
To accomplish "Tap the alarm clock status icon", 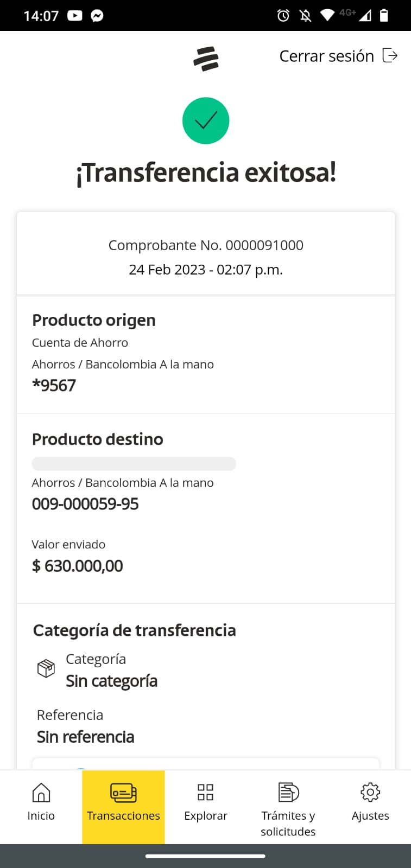I will (x=283, y=15).
